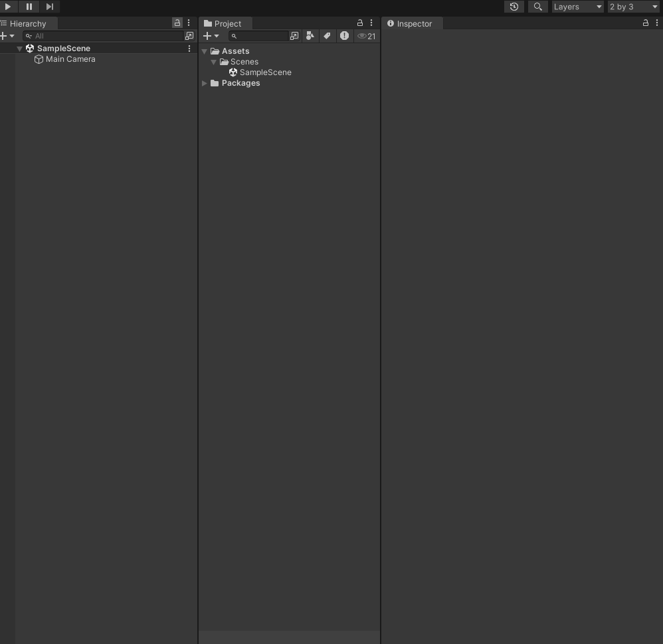Viewport: 663px width, 644px height.
Task: Select SampleScene in the Hierarchy
Action: tap(63, 49)
